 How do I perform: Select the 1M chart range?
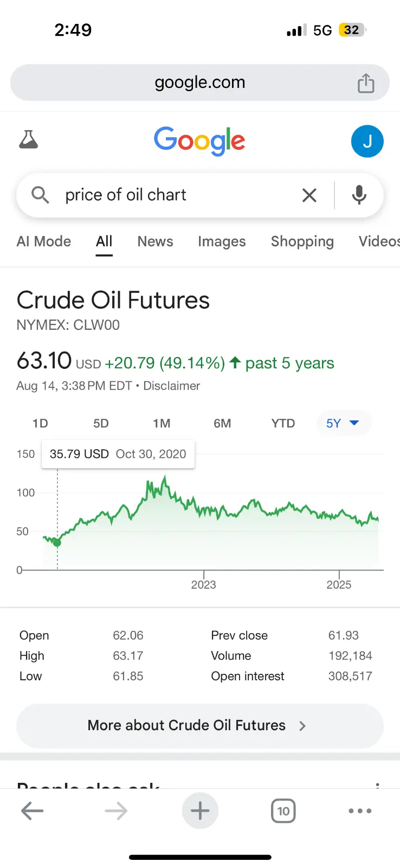pyautogui.click(x=162, y=423)
